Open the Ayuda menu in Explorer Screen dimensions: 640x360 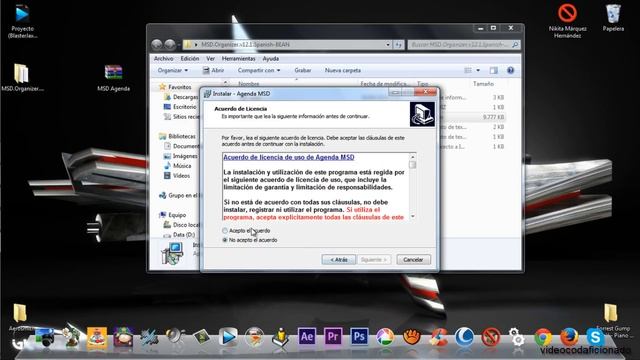click(271, 59)
